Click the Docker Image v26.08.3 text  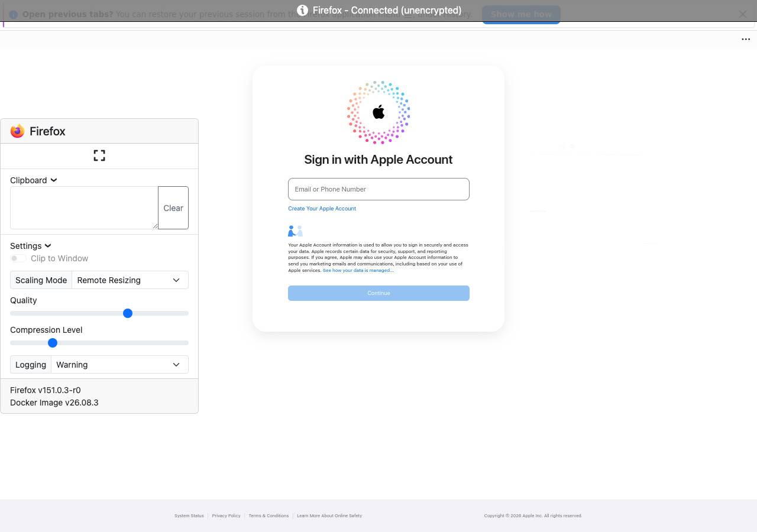pyautogui.click(x=54, y=403)
